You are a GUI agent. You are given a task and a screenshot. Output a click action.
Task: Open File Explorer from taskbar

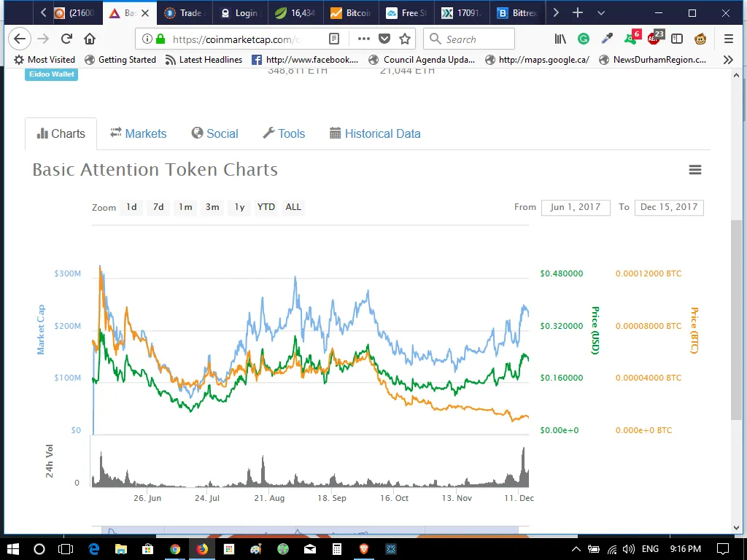point(120,549)
